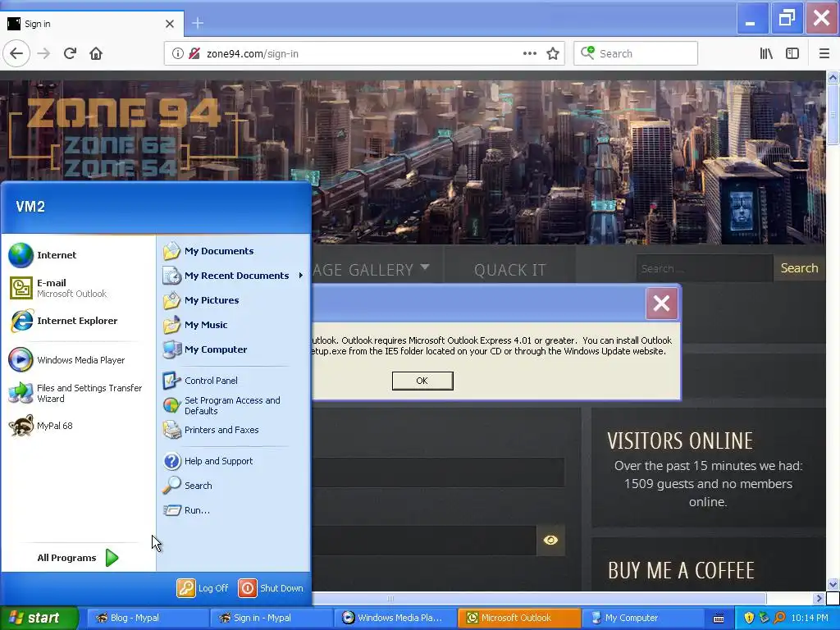Open the Library icon in browser toolbar

[x=766, y=53]
